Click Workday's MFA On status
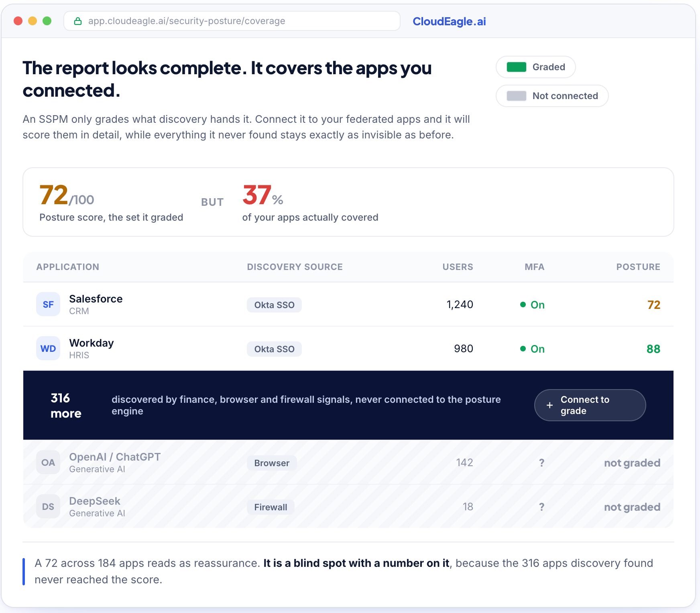 point(533,349)
